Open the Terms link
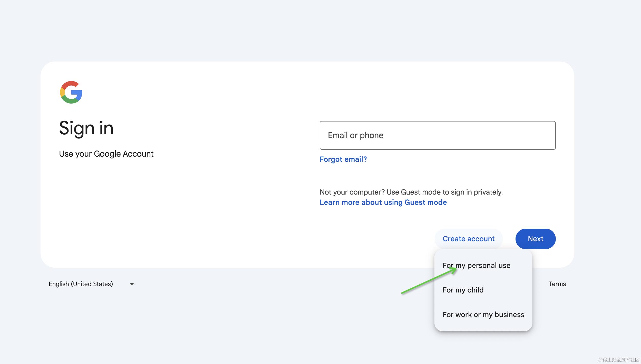This screenshot has width=641, height=364. pos(557,284)
